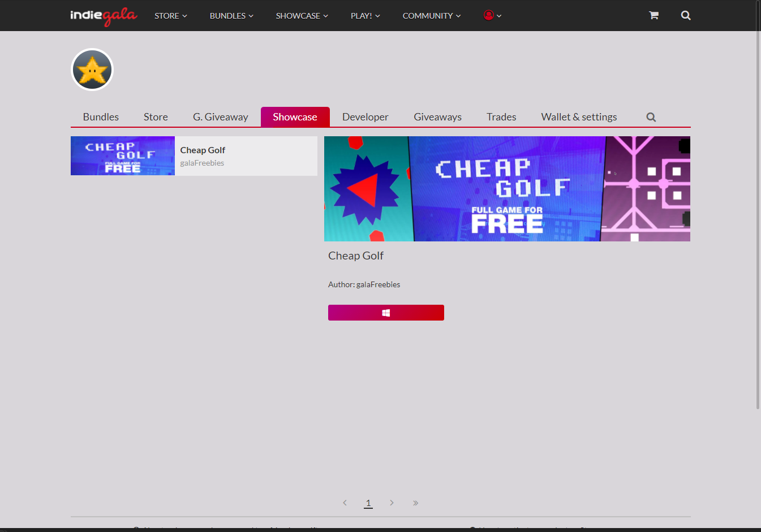Go to next page arrow
The height and width of the screenshot is (532, 761).
pos(392,503)
